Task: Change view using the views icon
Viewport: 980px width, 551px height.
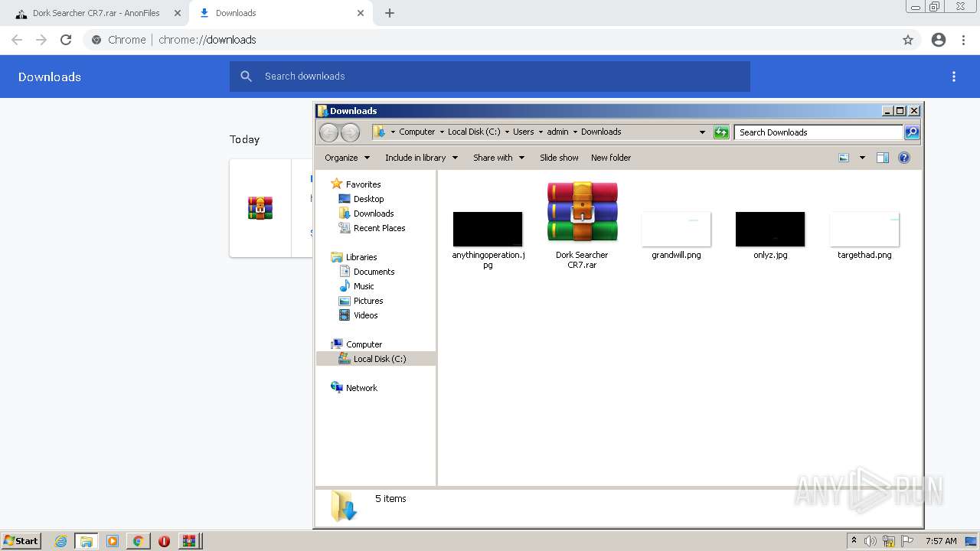Action: coord(844,158)
